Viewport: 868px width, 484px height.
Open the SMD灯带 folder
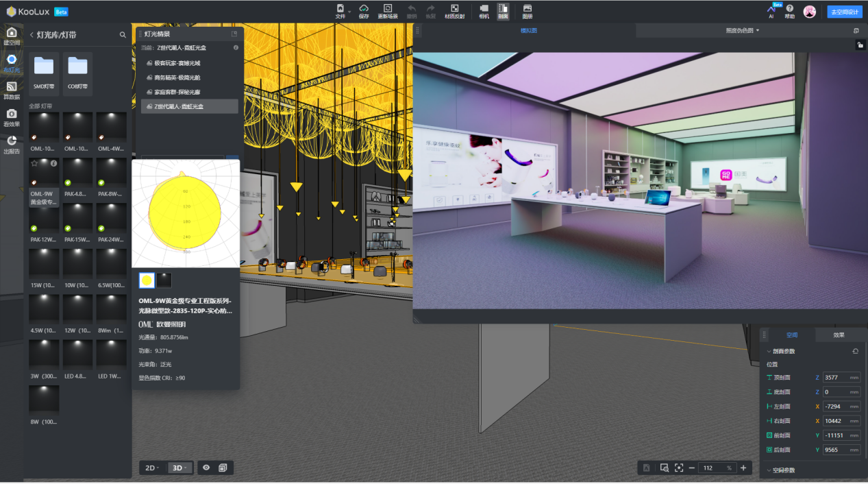44,71
